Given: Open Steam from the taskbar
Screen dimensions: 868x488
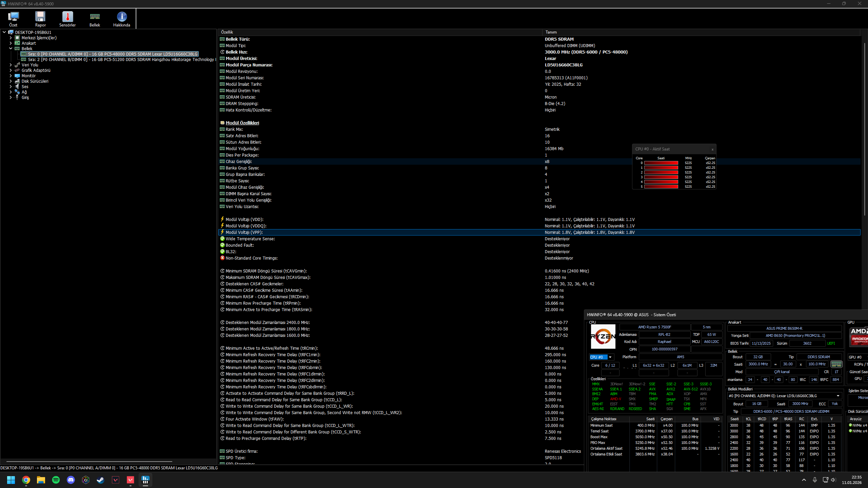Looking at the screenshot, I should coord(101,480).
